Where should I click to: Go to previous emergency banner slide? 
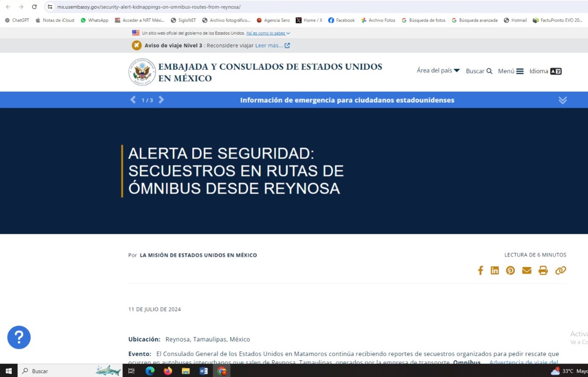coord(133,100)
